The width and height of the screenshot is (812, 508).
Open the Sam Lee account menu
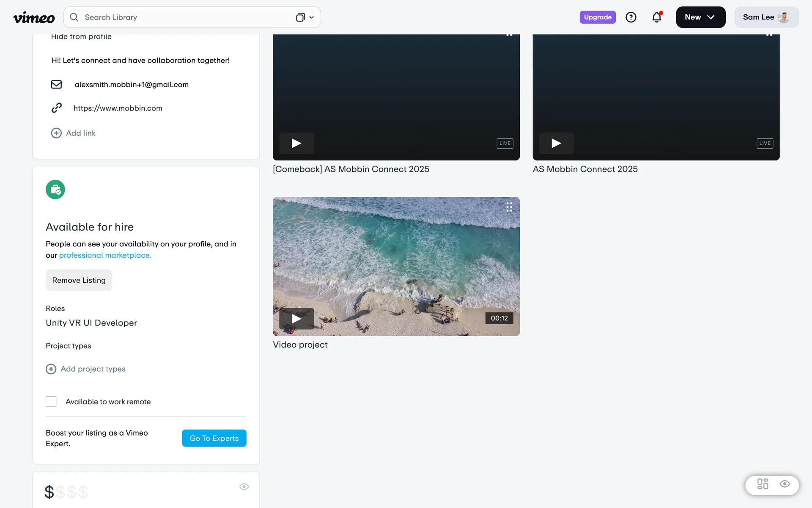coord(766,17)
